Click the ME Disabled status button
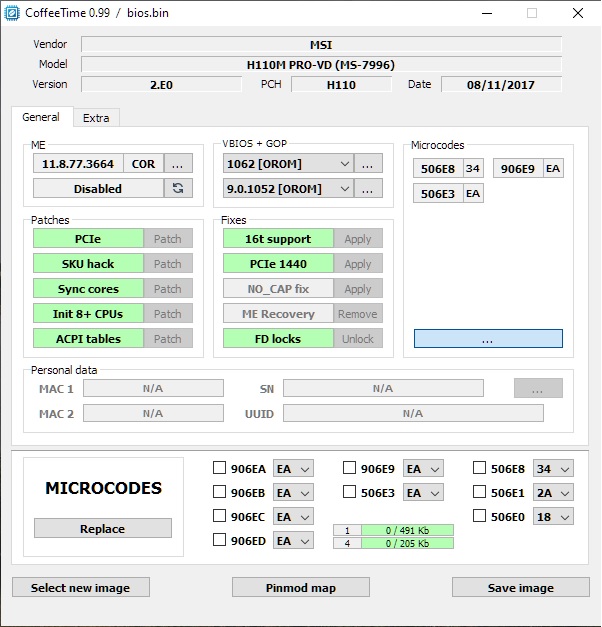This screenshot has height=627, width=602. tap(98, 188)
